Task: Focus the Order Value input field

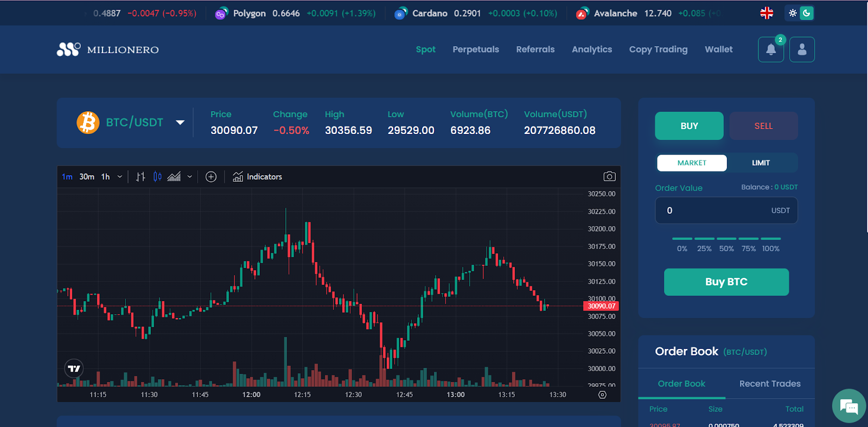Action: click(x=726, y=211)
